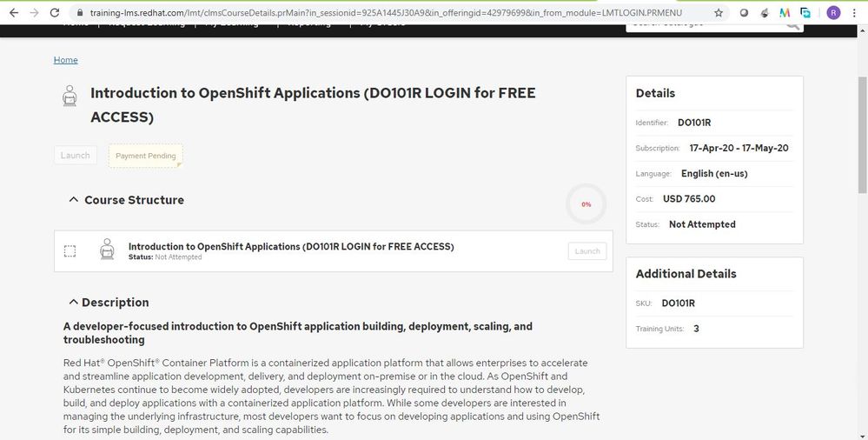The height and width of the screenshot is (440, 868).
Task: Click the catalogue search magnifier icon
Action: point(792,25)
